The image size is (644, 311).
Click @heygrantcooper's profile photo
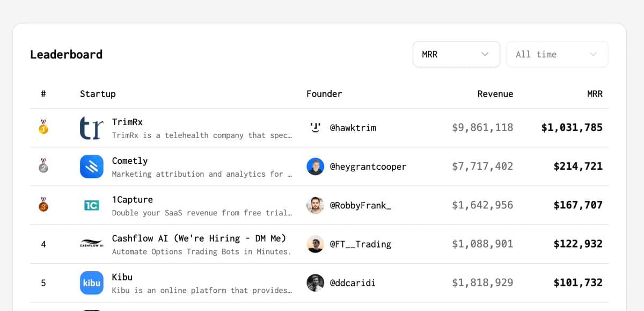316,167
